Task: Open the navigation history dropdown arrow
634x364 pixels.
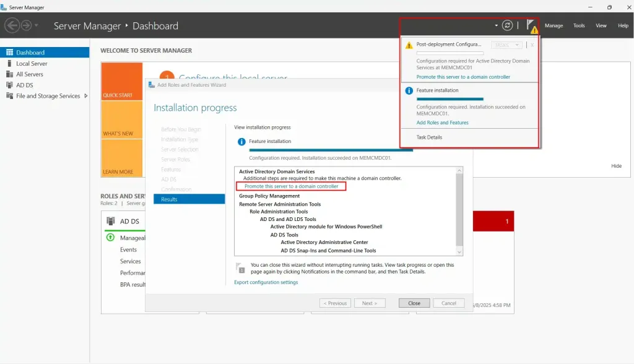Action: (x=37, y=25)
